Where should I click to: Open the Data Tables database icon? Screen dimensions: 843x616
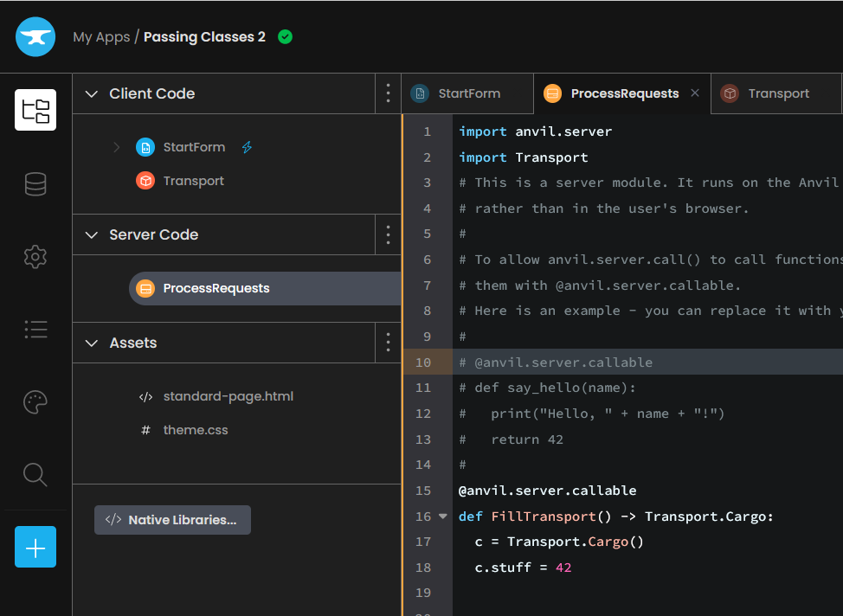[x=35, y=183]
